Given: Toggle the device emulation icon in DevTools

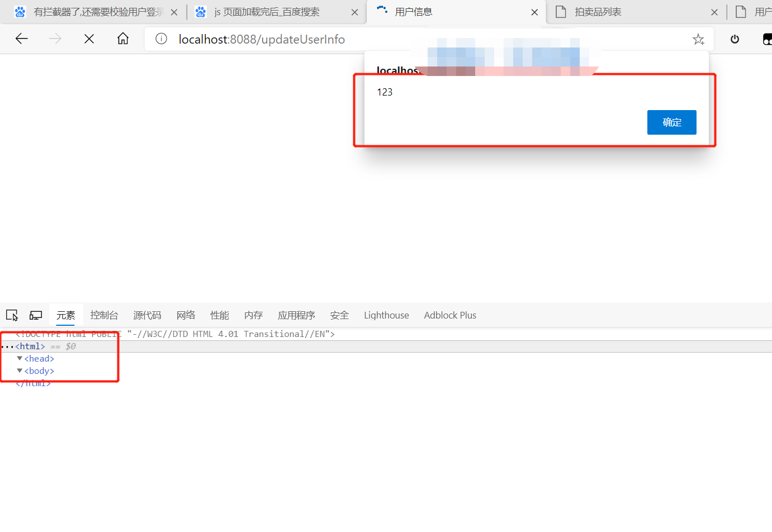Looking at the screenshot, I should click(x=35, y=315).
